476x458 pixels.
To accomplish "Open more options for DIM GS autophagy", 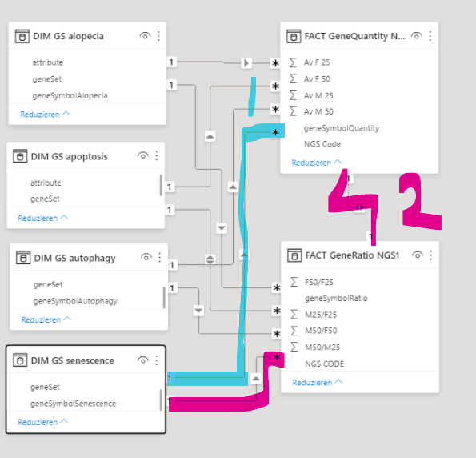I will tap(159, 257).
